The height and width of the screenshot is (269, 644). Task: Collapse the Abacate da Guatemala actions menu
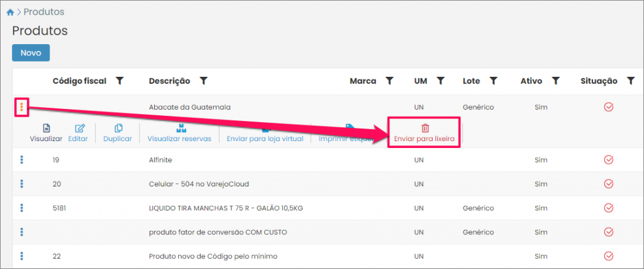pyautogui.click(x=21, y=107)
